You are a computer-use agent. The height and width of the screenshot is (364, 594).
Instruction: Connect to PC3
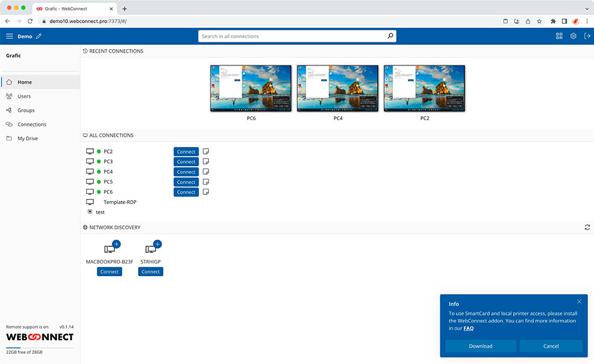pos(185,161)
